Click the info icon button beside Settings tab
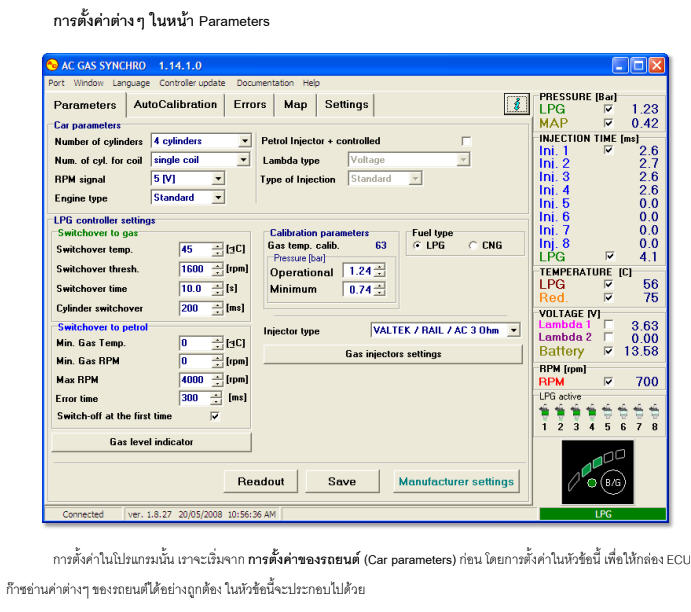This screenshot has width=691, height=612. pyautogui.click(x=516, y=104)
